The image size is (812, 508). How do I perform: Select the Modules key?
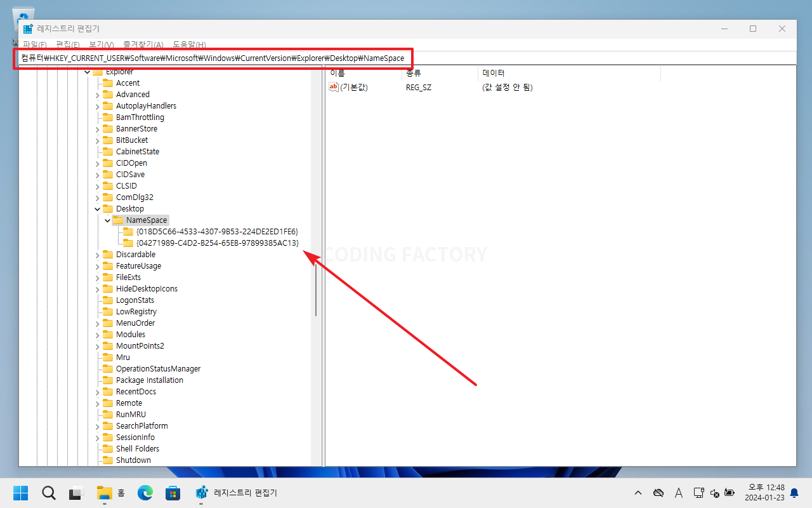pos(131,335)
